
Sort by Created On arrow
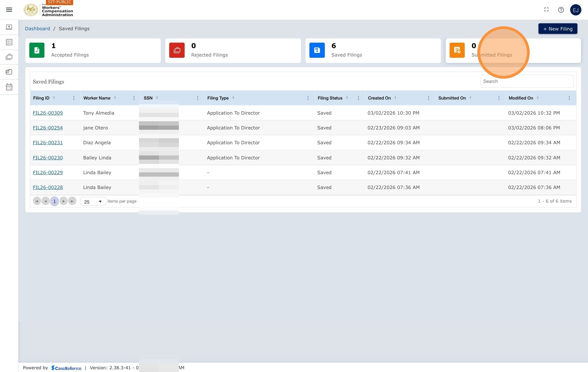click(395, 98)
